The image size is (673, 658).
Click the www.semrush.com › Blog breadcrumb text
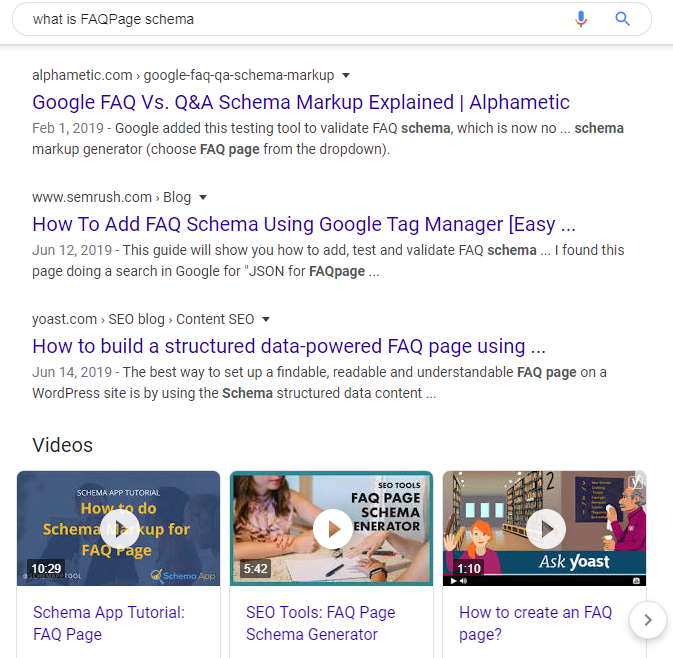click(112, 197)
